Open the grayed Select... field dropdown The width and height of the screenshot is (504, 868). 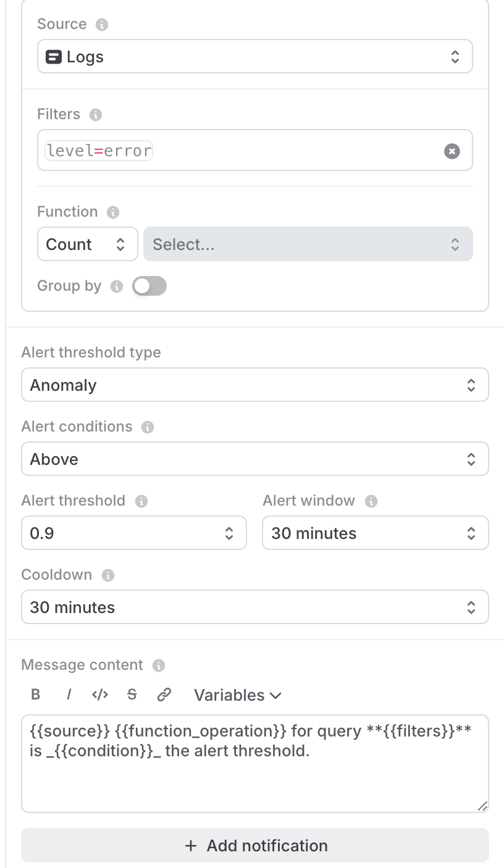308,244
